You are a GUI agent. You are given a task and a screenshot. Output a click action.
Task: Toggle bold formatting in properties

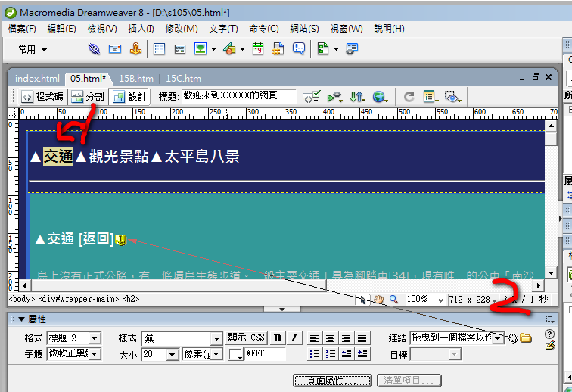pos(278,338)
